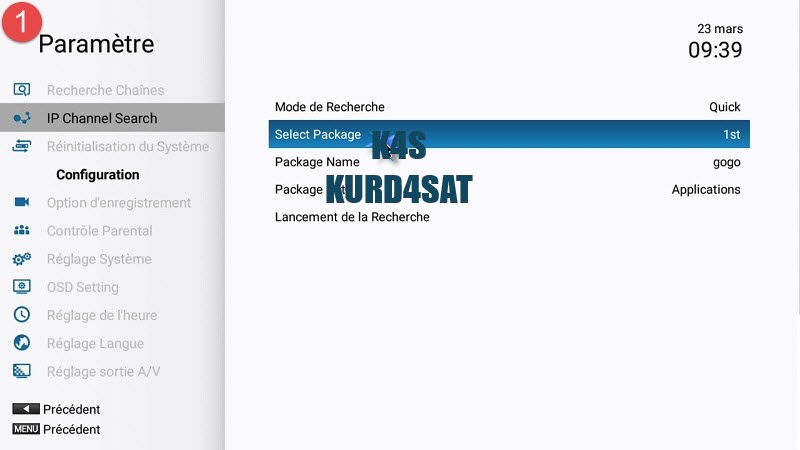The image size is (800, 450).
Task: Click the Recherche Chaînes search icon
Action: [x=21, y=90]
